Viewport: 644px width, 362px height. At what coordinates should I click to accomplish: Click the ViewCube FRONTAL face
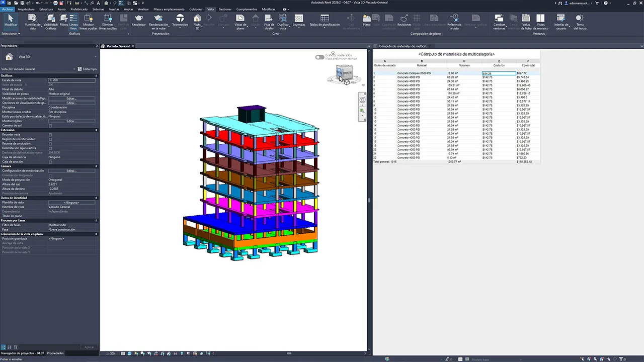347,72
